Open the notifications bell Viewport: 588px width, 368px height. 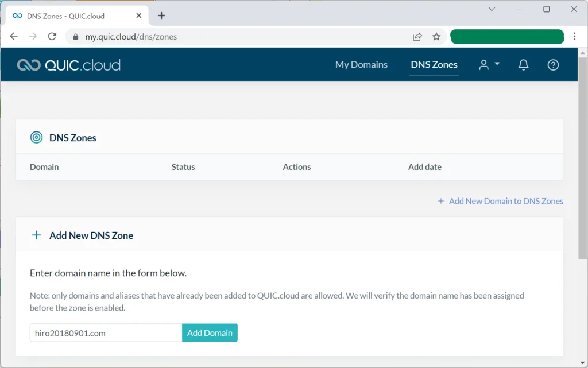coord(523,65)
